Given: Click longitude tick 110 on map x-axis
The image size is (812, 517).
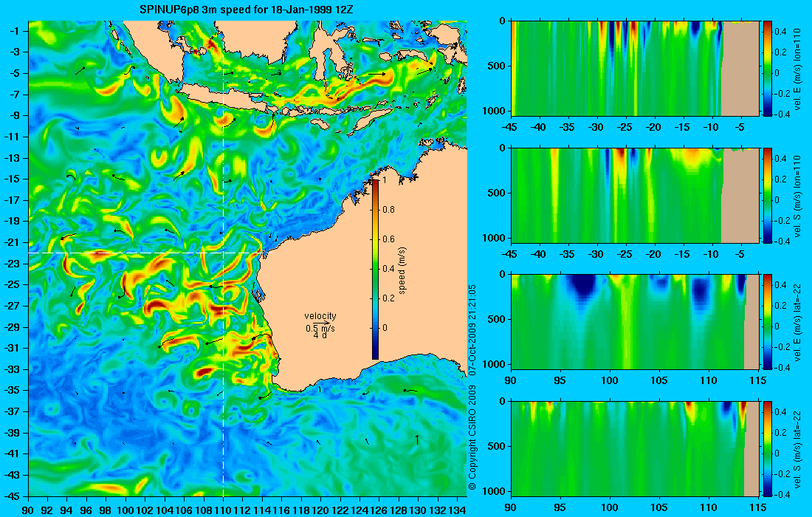Looking at the screenshot, I should click(x=223, y=510).
